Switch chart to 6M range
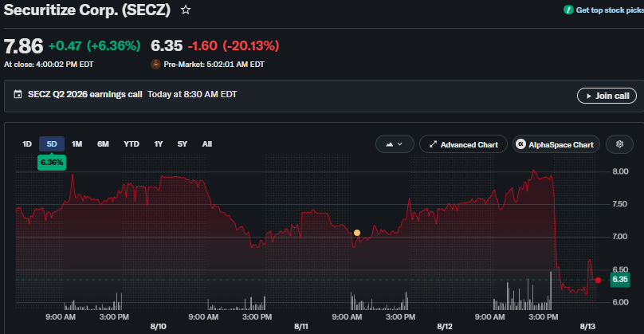 pos(103,144)
